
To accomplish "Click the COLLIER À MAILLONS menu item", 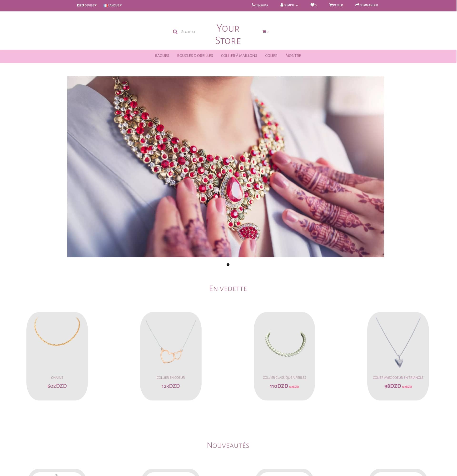I will (239, 55).
